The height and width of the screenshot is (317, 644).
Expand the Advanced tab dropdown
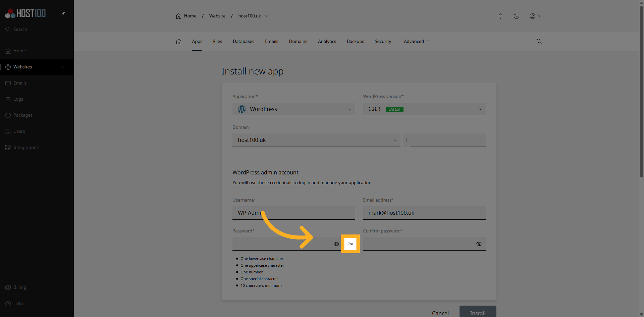coord(417,41)
